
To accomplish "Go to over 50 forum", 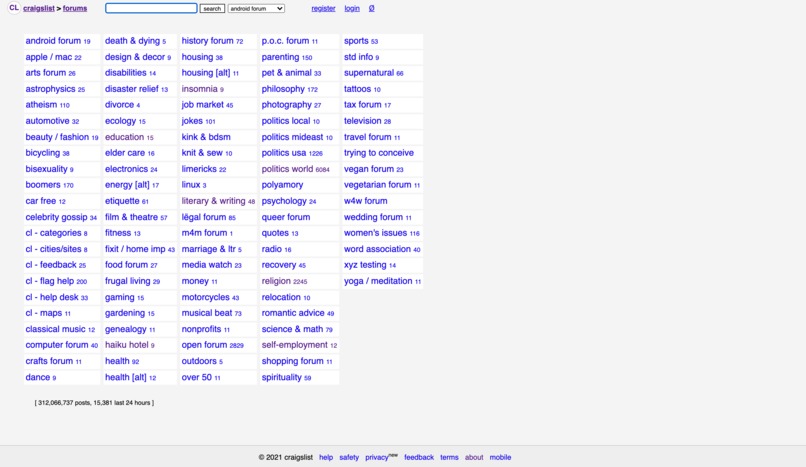I will 197,377.
